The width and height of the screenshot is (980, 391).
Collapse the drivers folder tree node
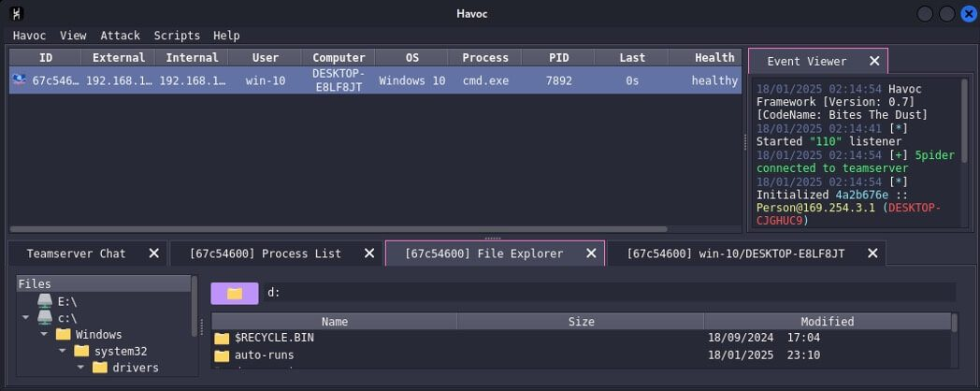pyautogui.click(x=80, y=368)
